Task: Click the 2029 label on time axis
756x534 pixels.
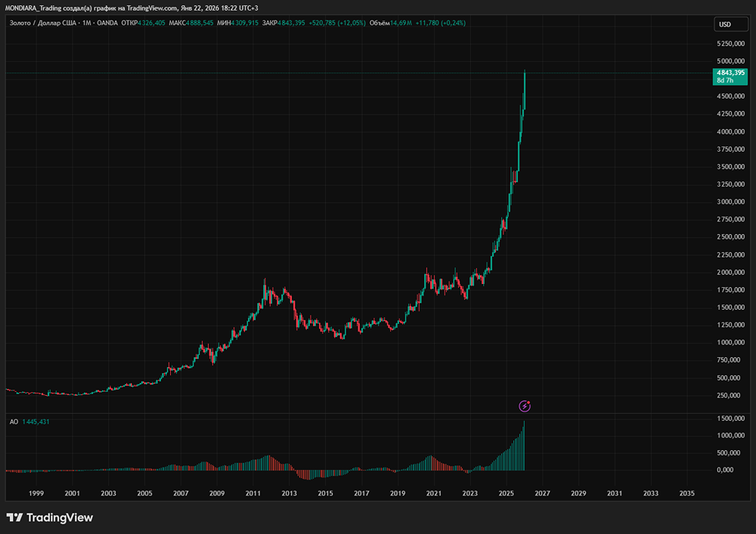Action: click(x=578, y=493)
